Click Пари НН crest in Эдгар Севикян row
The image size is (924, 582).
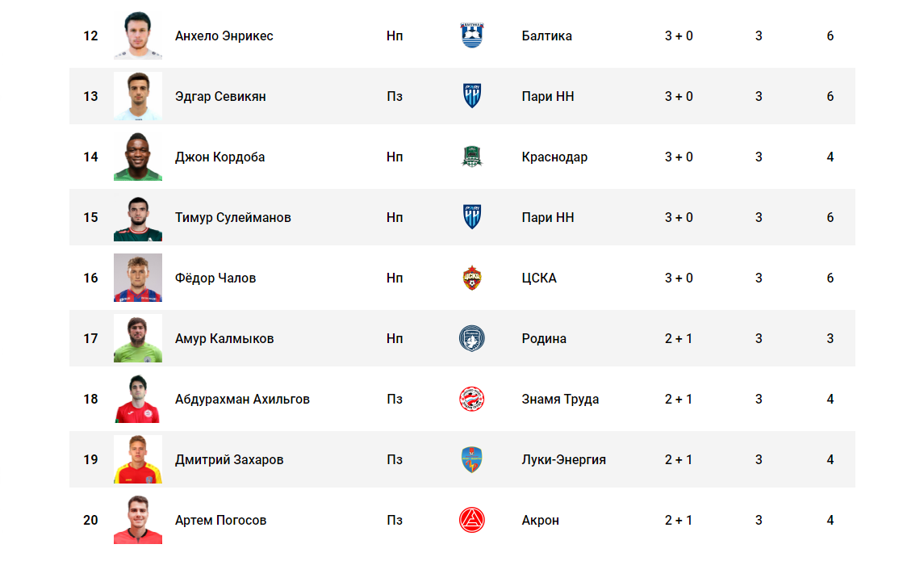click(471, 96)
